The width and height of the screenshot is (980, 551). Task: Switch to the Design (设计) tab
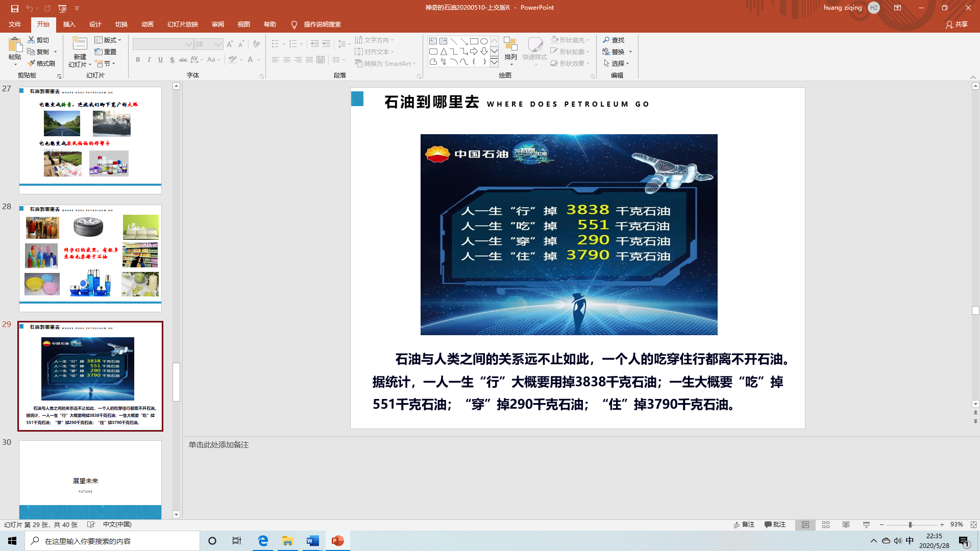pos(95,24)
